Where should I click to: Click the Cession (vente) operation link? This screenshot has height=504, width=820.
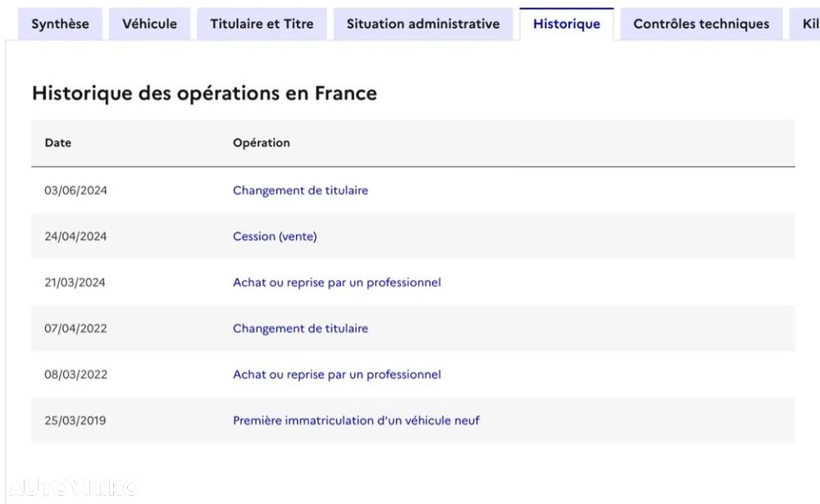point(275,236)
